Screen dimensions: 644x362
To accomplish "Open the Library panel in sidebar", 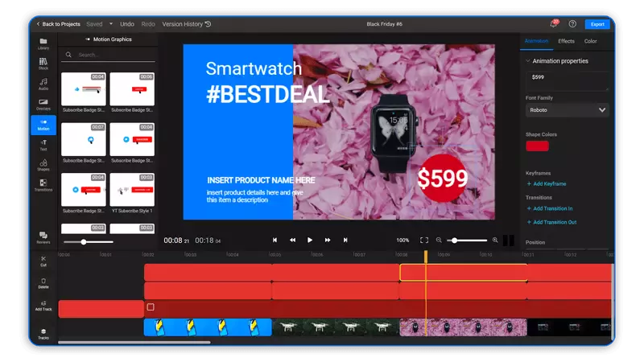I will [43, 43].
